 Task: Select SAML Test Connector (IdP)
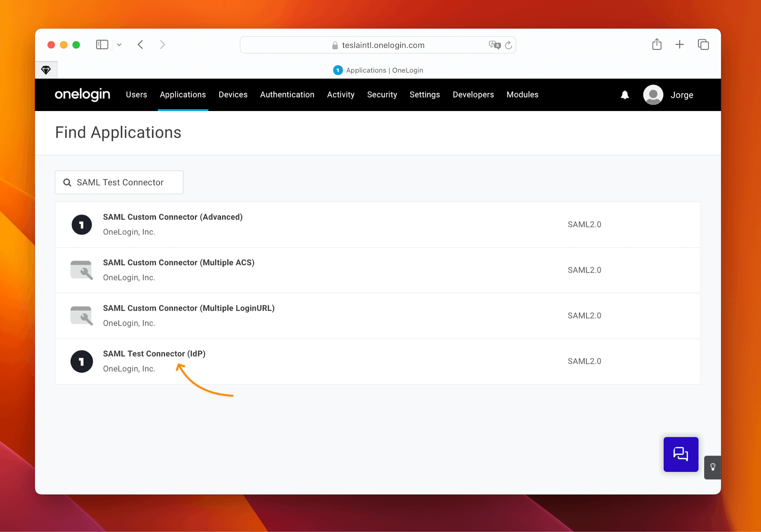coord(154,354)
